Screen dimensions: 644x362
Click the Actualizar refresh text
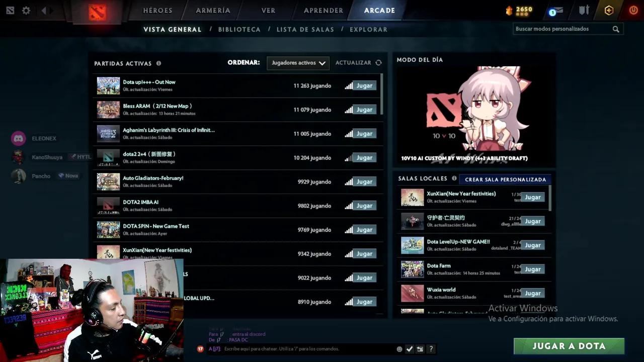(353, 63)
